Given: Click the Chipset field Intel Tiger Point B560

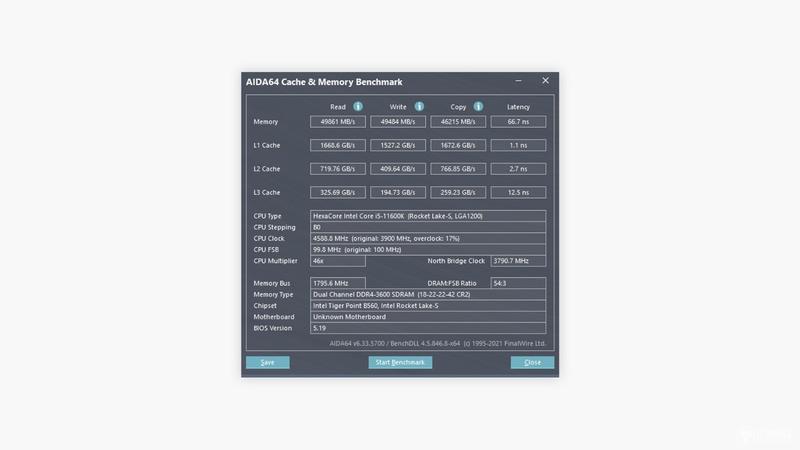Looking at the screenshot, I should (428, 306).
